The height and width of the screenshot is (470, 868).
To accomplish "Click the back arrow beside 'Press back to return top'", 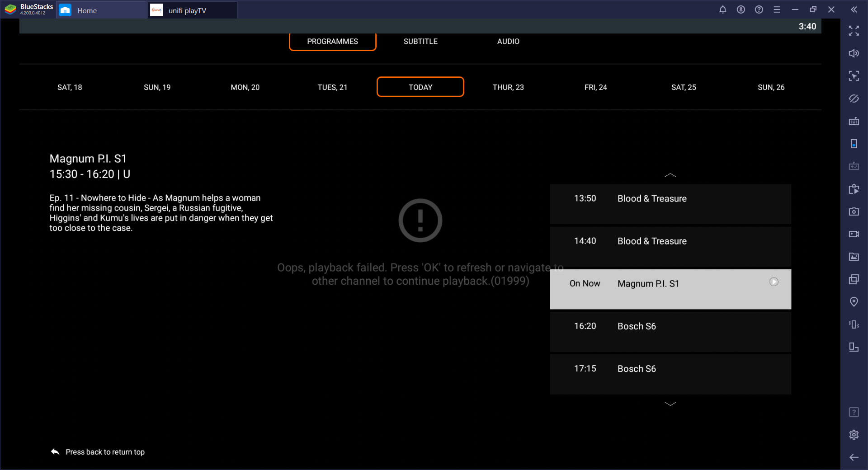I will [55, 452].
